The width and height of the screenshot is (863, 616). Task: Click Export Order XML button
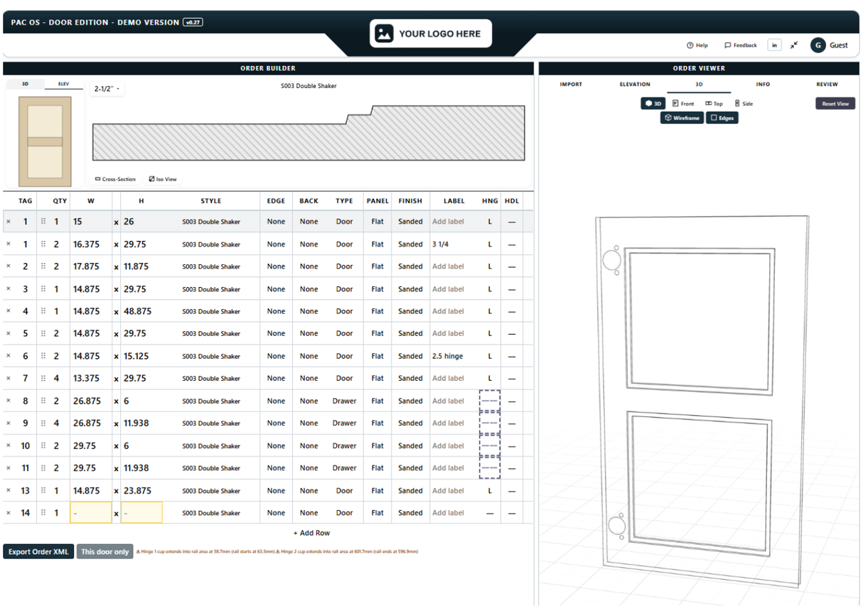pyautogui.click(x=38, y=551)
